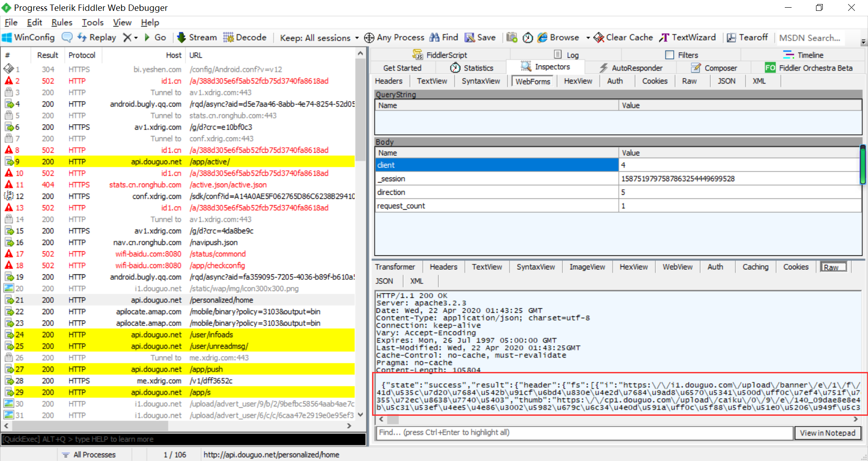Click the session list vertical scrollbar thumb
Viewport: 868px width, 461px height.
(360, 110)
